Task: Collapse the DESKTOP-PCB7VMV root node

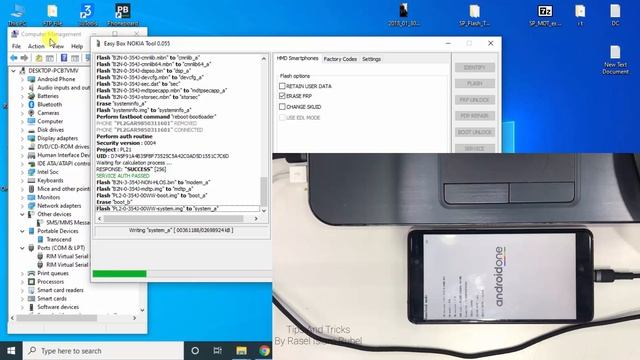Action: coord(13,71)
